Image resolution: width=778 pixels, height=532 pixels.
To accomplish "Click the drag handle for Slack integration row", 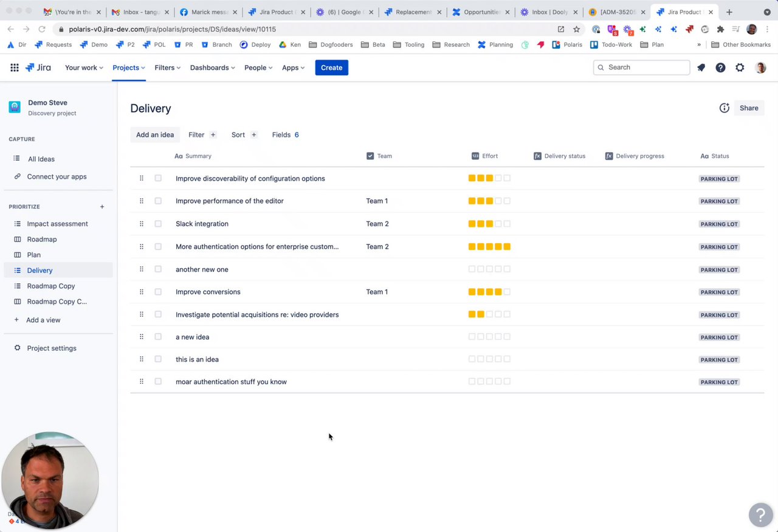I will (142, 224).
